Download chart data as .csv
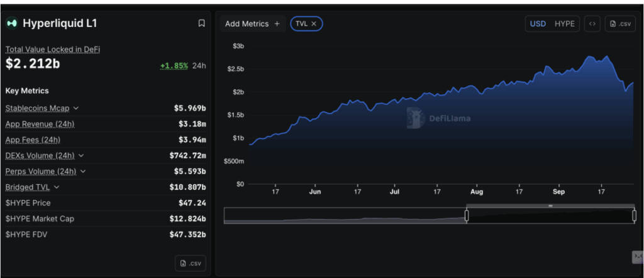Screen dimensions: 644x278 coord(620,24)
